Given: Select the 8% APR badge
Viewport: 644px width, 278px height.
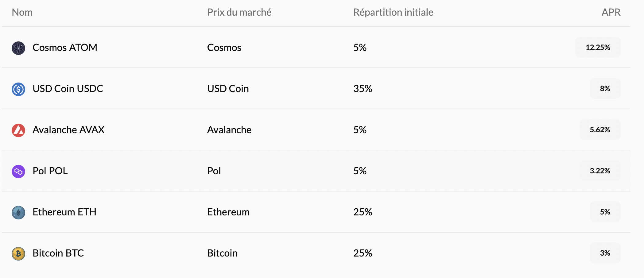Looking at the screenshot, I should (x=605, y=89).
